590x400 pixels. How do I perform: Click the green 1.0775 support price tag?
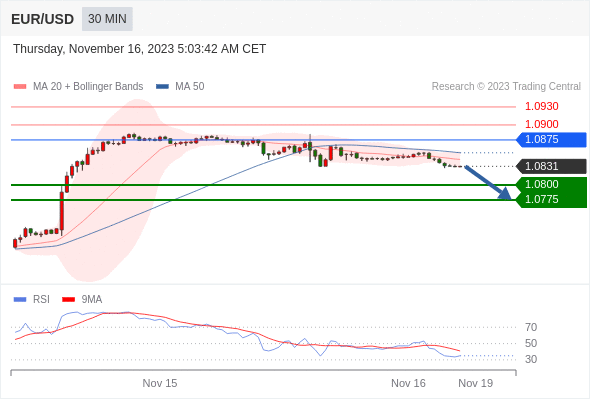pyautogui.click(x=551, y=199)
